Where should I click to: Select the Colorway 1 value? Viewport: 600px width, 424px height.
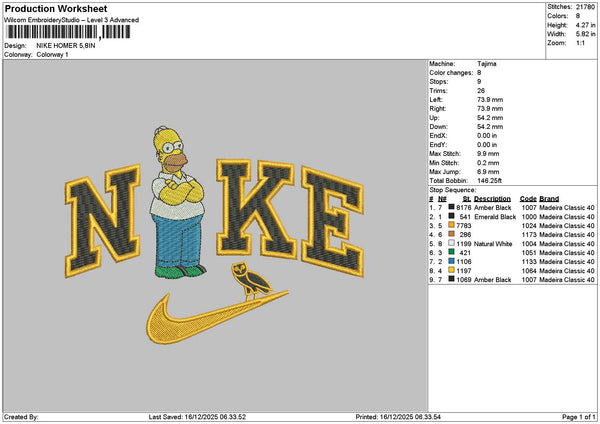point(52,55)
